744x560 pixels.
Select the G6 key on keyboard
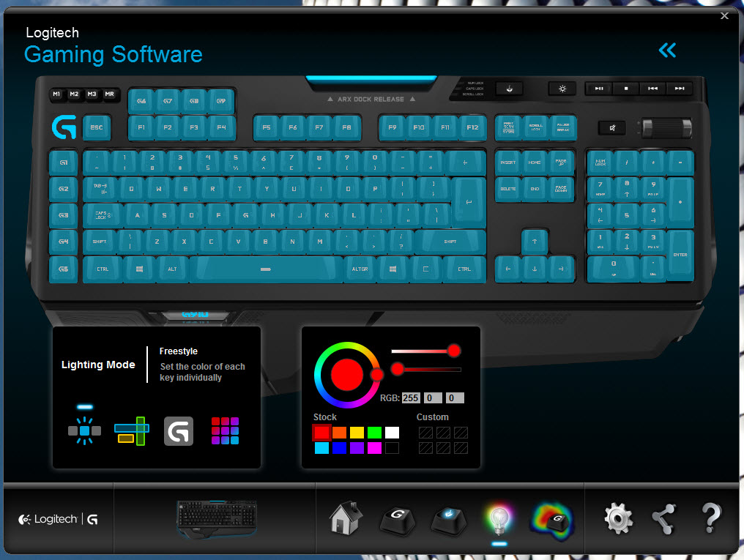coord(141,101)
